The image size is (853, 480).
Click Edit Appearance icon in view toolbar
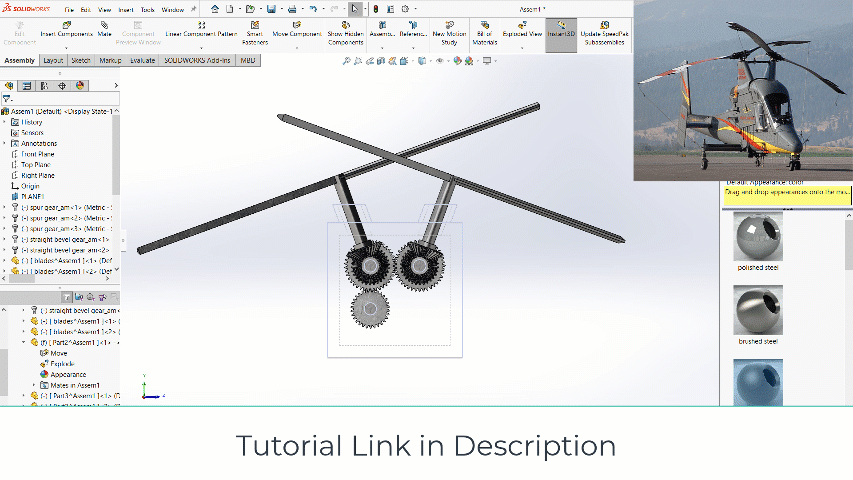pyautogui.click(x=458, y=61)
